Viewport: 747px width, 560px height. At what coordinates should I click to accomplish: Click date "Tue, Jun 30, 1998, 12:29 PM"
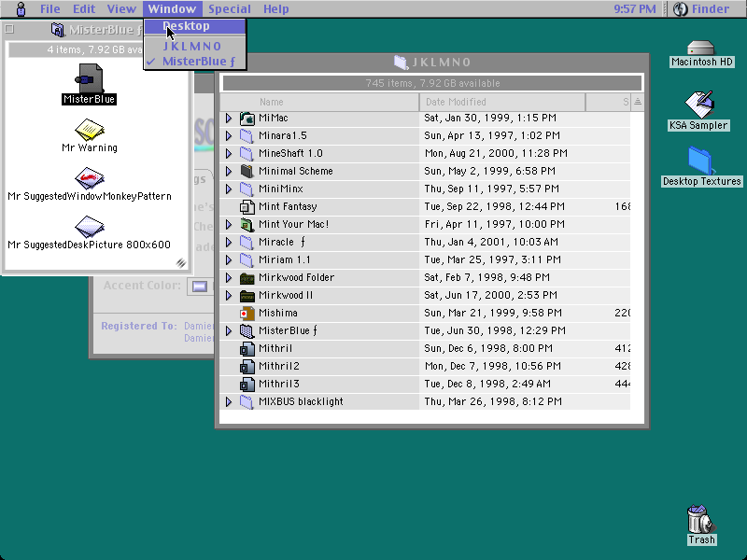pyautogui.click(x=495, y=330)
